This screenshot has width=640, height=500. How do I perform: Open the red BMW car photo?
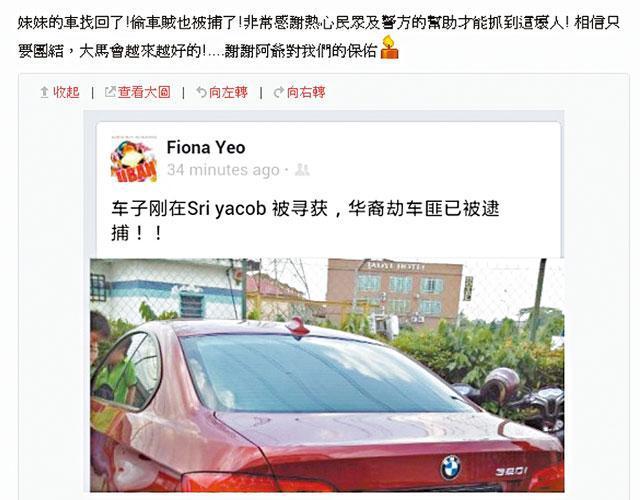coord(327,375)
